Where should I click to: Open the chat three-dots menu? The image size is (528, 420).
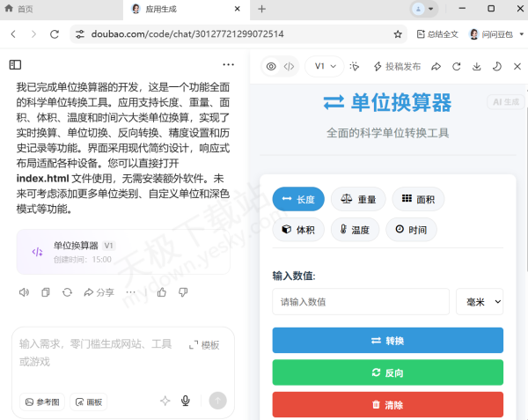pos(229,64)
